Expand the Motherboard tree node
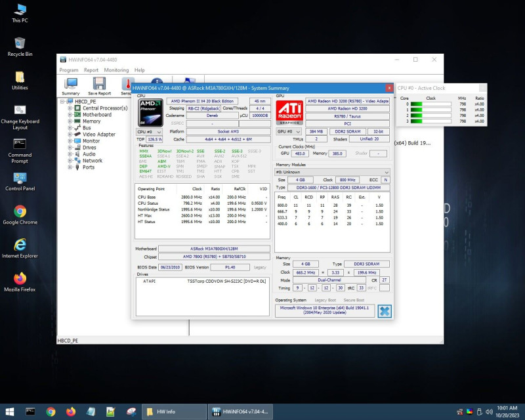This screenshot has height=420, width=525. coord(70,115)
